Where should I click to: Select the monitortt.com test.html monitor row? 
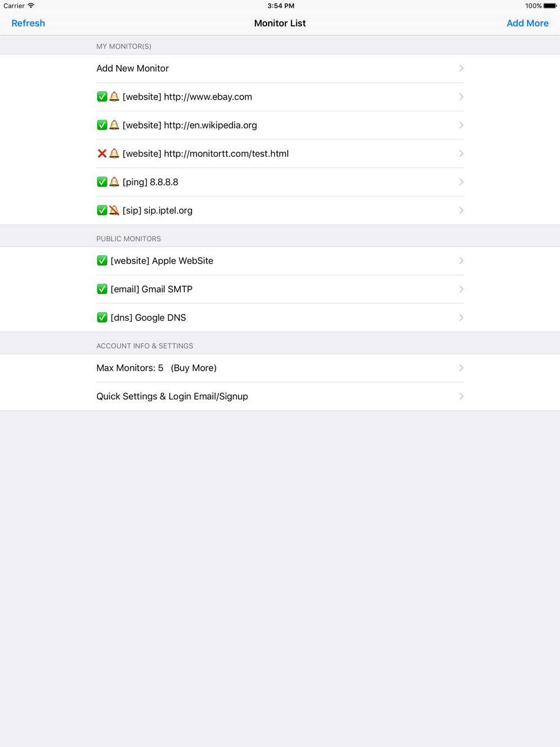click(x=280, y=153)
